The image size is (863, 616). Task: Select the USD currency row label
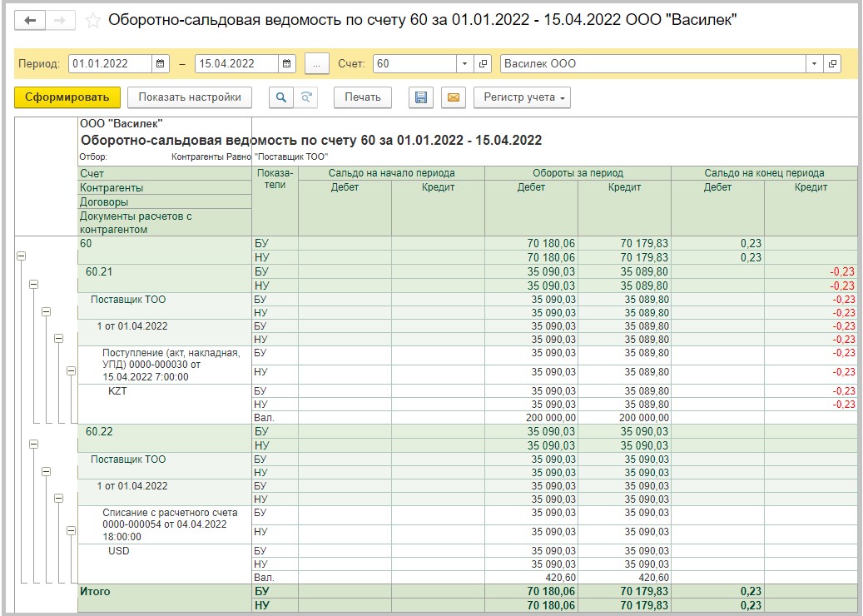pyautogui.click(x=119, y=550)
